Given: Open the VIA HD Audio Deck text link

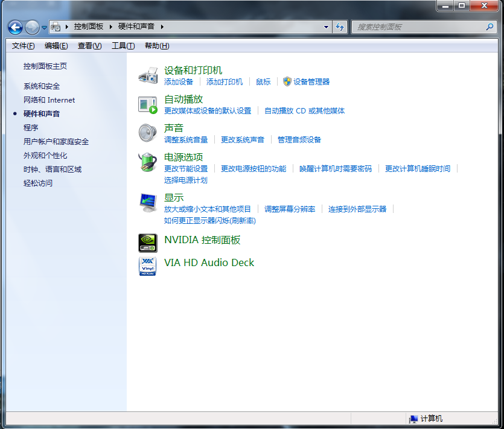Looking at the screenshot, I should (x=209, y=263).
